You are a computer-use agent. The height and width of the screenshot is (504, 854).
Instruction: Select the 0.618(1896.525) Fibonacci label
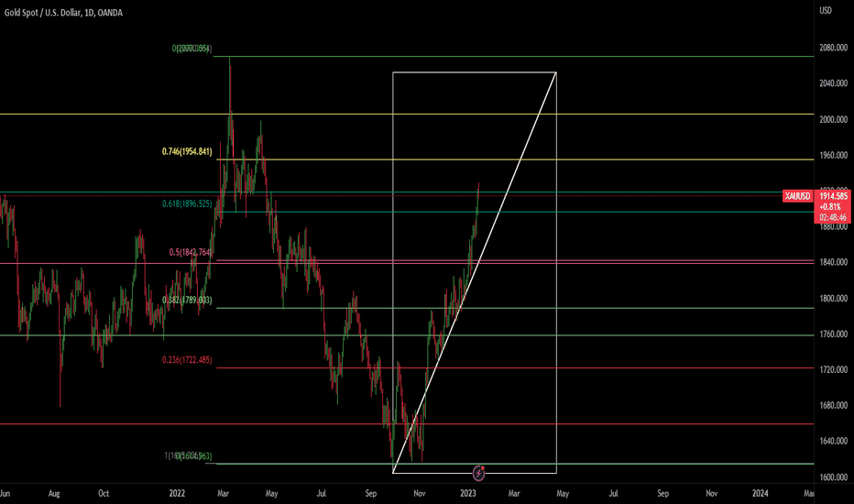[187, 203]
